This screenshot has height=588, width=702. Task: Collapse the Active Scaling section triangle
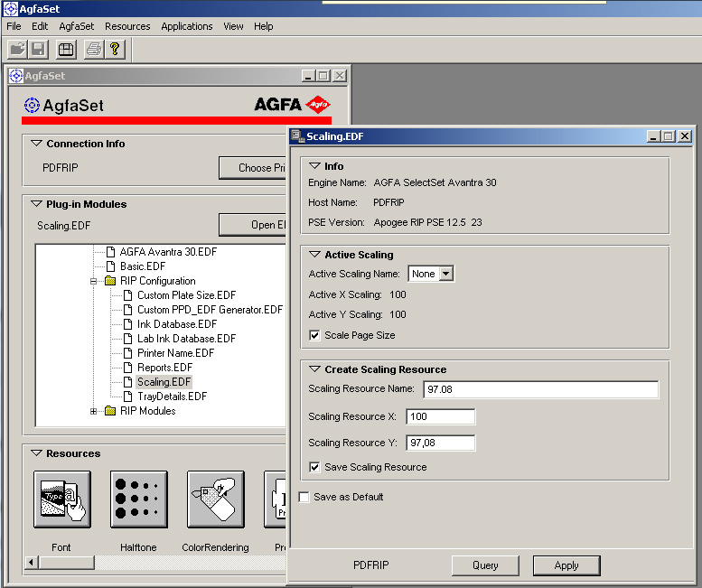(314, 255)
